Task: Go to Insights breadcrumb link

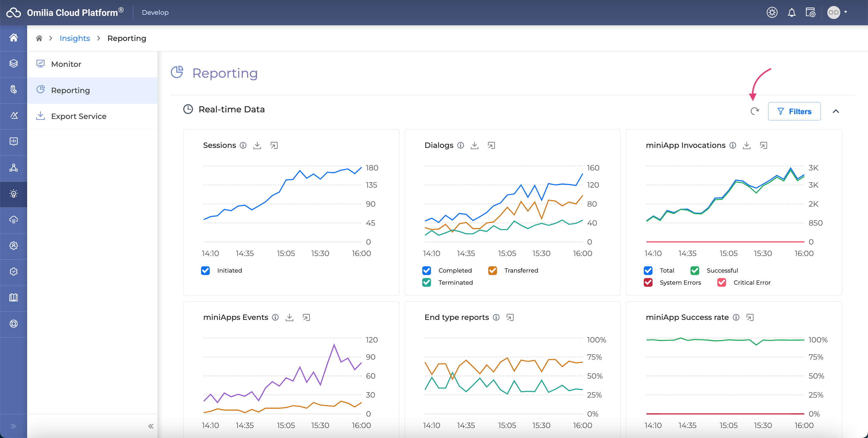Action: 74,38
